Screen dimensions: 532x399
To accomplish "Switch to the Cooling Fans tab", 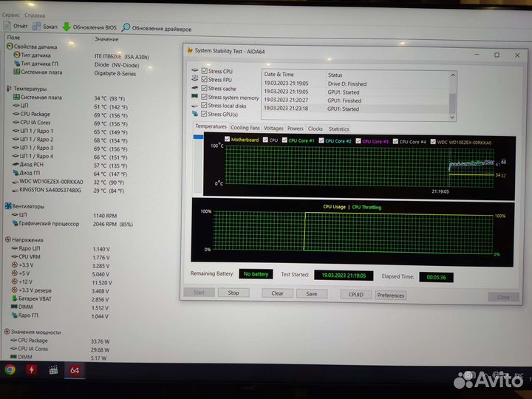I will click(245, 129).
